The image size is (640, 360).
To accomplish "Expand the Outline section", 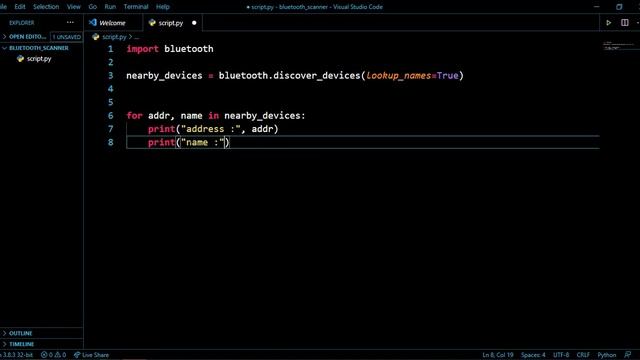I will click(x=20, y=333).
